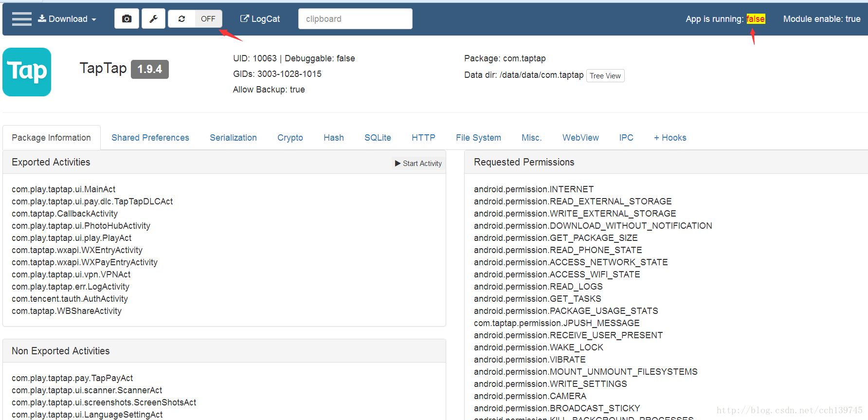Click the Tree View button
The width and height of the screenshot is (868, 420).
point(605,76)
